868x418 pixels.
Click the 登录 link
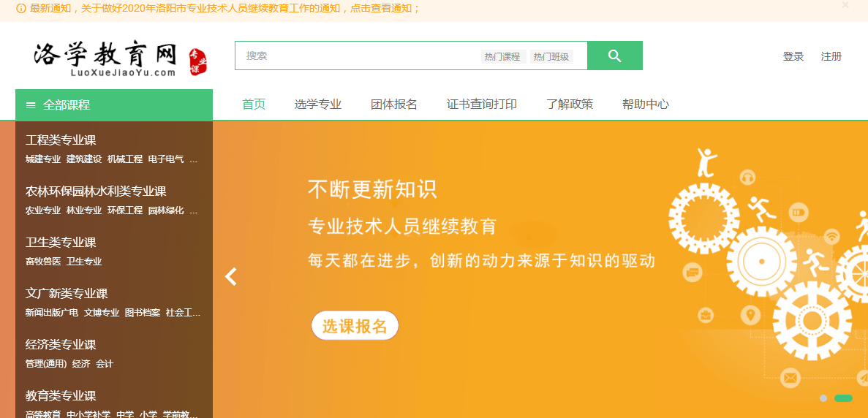click(793, 56)
